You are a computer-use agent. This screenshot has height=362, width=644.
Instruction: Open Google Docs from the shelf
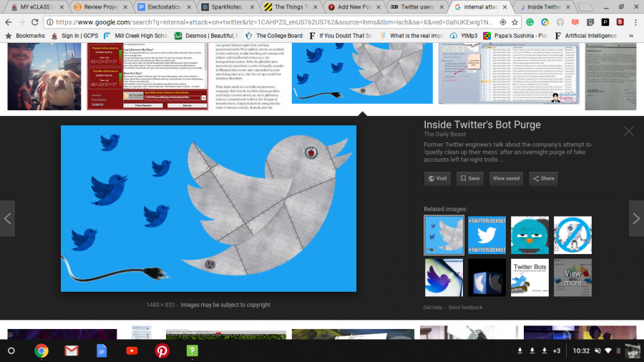102,351
